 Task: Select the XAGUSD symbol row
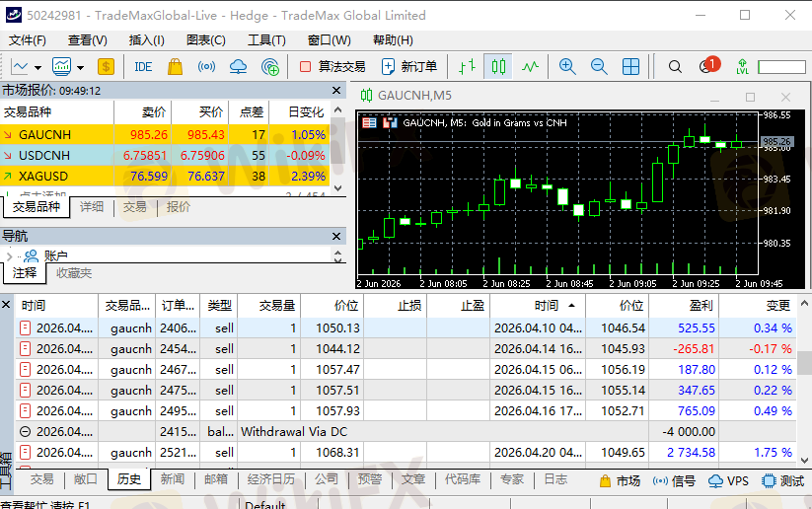click(x=165, y=176)
